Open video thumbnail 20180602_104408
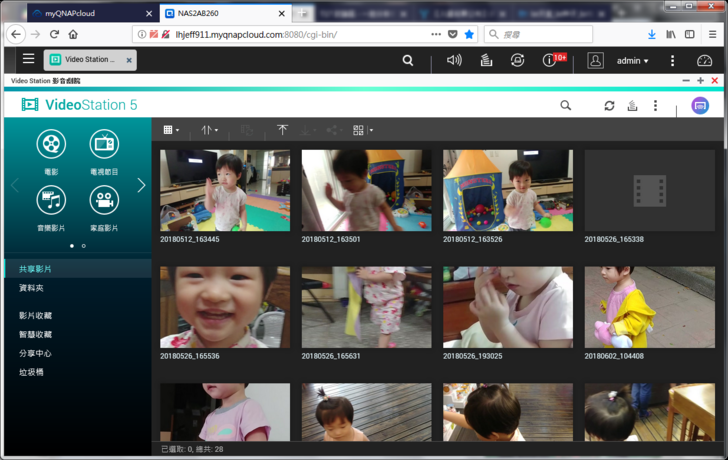The width and height of the screenshot is (728, 460). point(650,307)
